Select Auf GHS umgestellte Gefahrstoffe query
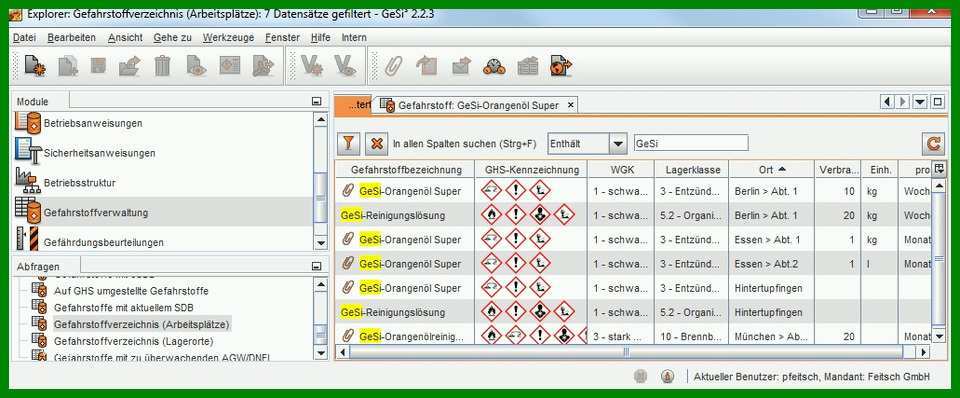The image size is (960, 398). [131, 290]
